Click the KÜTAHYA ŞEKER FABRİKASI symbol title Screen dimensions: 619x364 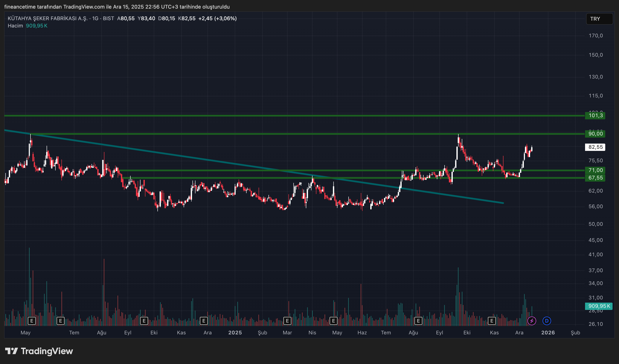pos(47,18)
